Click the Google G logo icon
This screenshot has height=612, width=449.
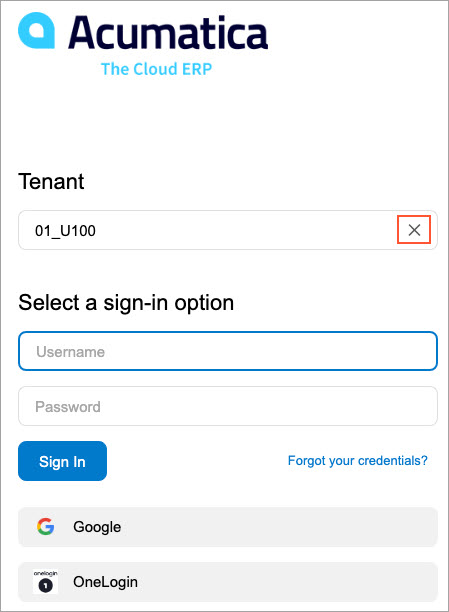tap(46, 527)
